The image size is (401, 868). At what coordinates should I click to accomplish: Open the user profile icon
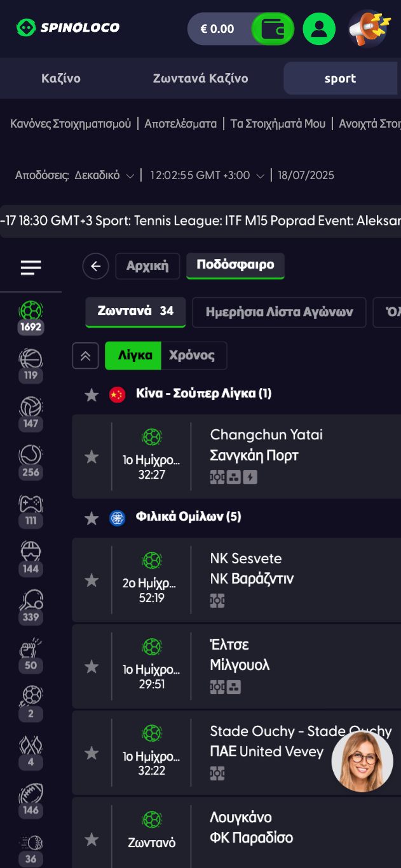click(x=319, y=29)
